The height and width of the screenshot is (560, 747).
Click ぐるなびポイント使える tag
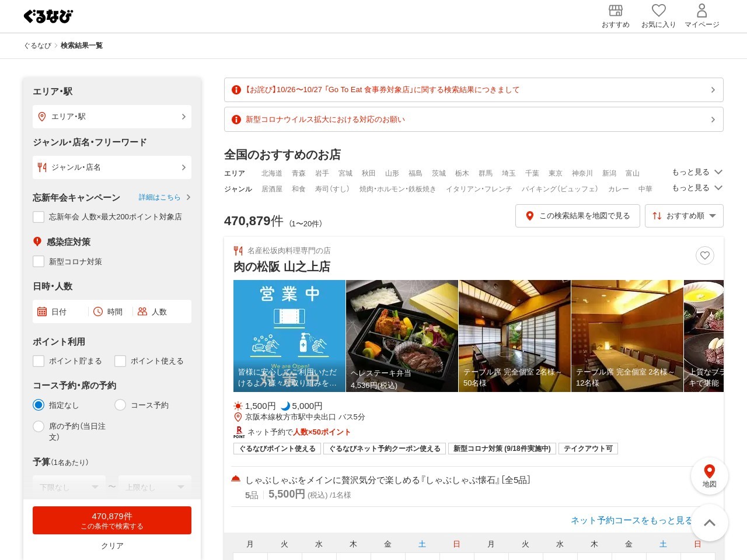277,449
